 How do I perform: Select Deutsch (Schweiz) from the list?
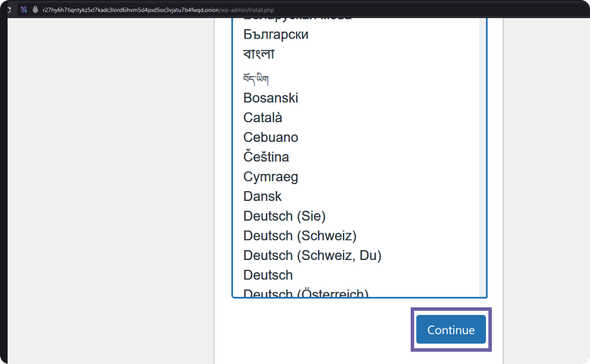click(300, 236)
